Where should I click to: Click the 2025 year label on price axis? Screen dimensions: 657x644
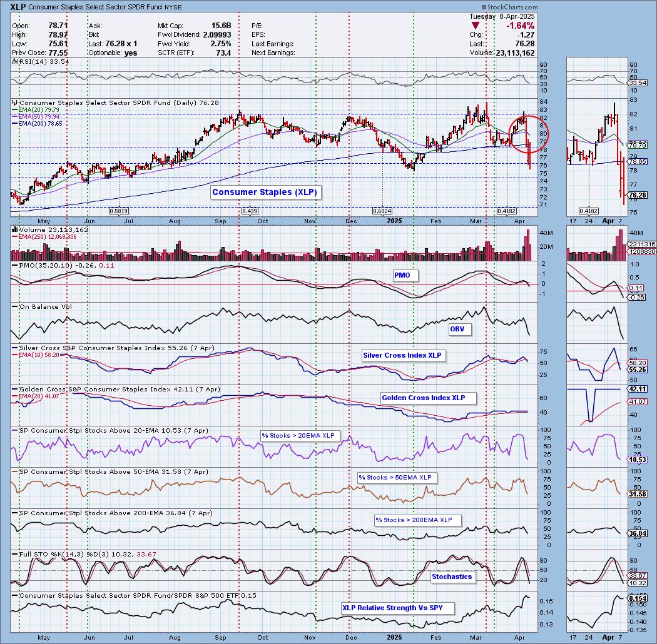[394, 221]
